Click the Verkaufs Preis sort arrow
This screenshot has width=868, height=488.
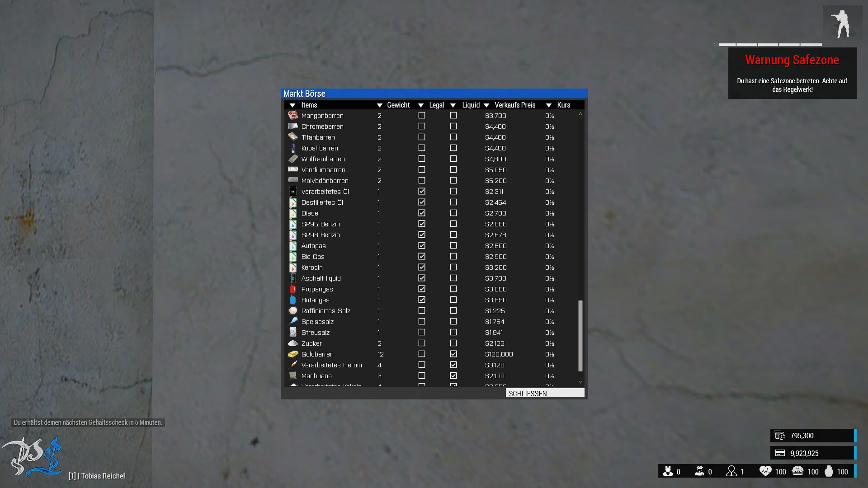point(486,105)
